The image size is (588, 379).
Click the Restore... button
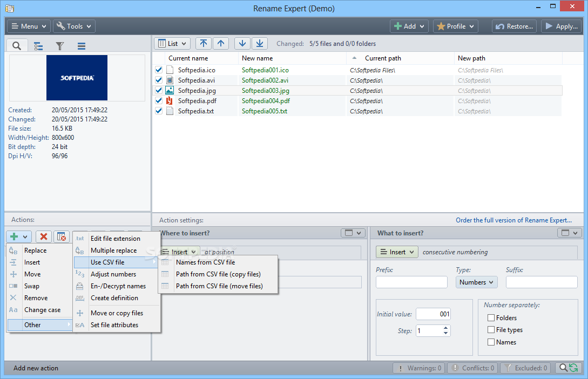[514, 26]
